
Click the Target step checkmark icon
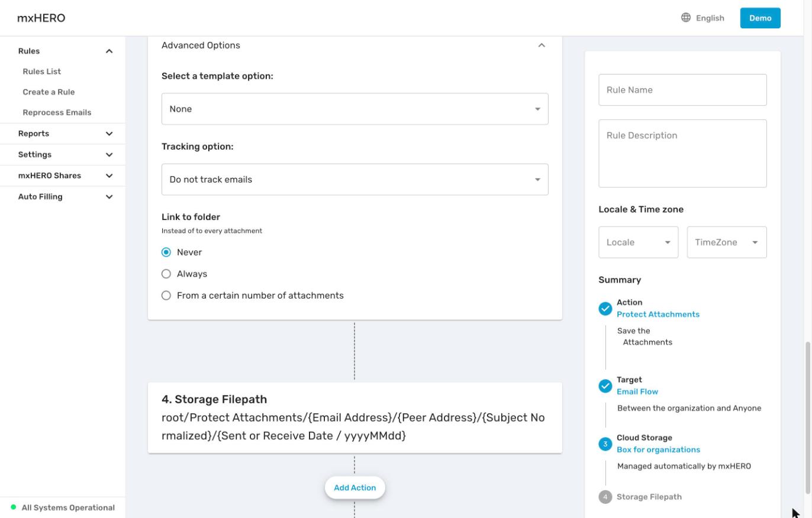click(x=605, y=386)
